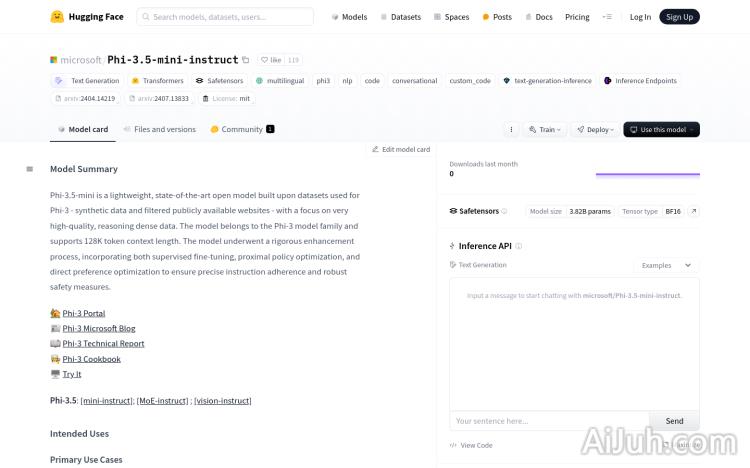This screenshot has height=468, width=750.
Task: Open the Inference API info icon
Action: click(x=519, y=246)
